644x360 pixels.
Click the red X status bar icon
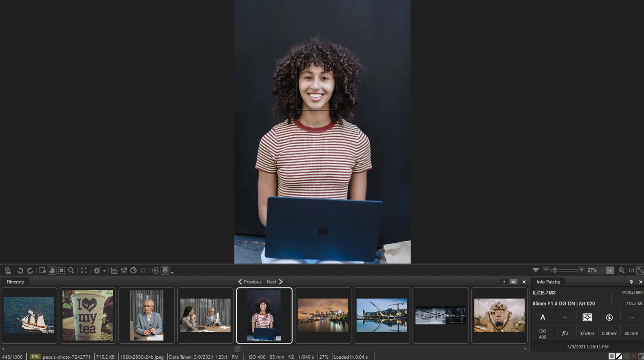point(634,357)
